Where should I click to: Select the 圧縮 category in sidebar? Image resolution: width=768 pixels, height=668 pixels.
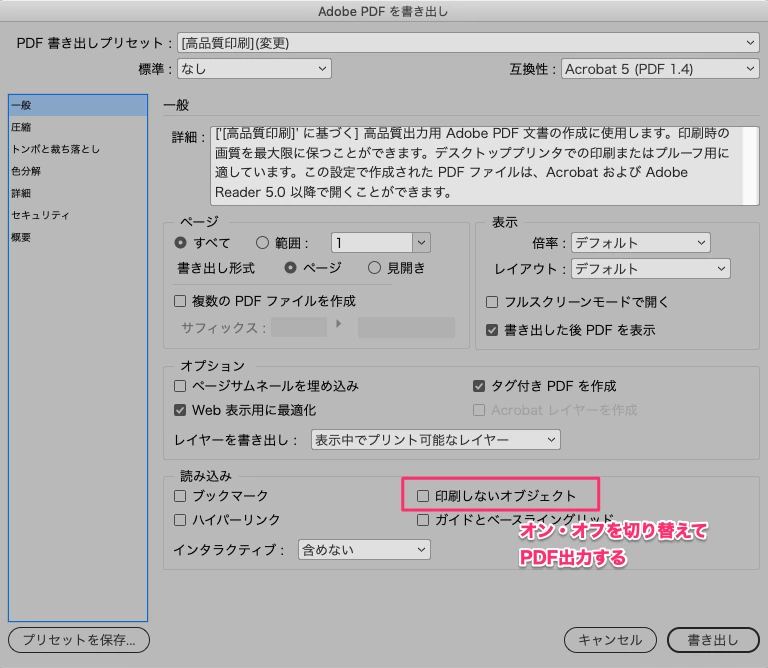point(78,127)
